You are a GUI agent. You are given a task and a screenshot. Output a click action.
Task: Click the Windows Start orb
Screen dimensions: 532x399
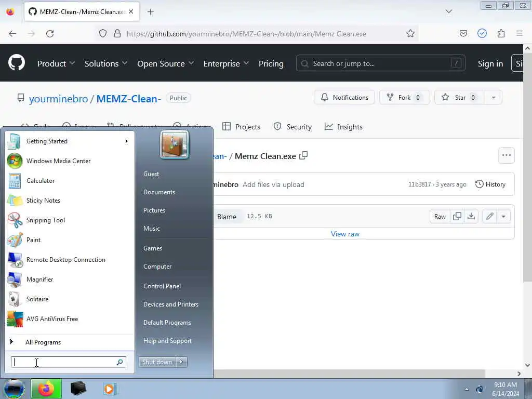click(x=14, y=389)
